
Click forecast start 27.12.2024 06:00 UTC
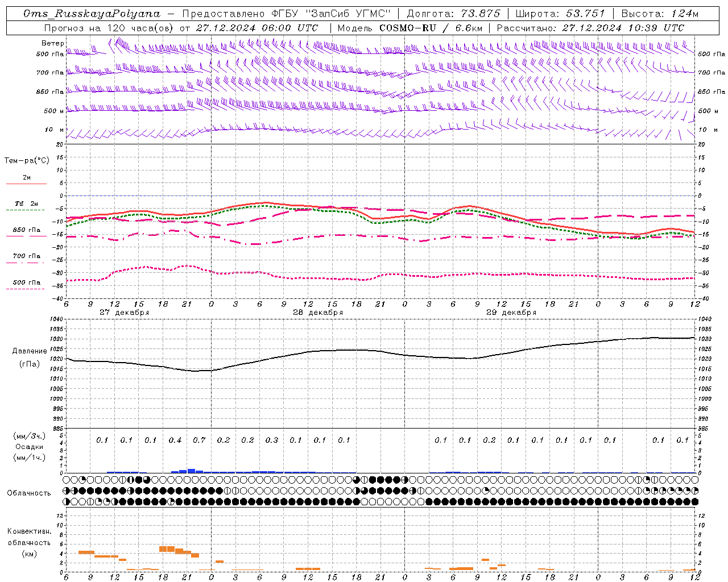click(x=257, y=28)
